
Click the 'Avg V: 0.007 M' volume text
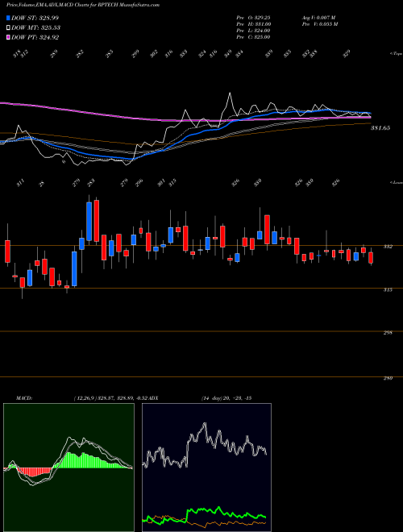pyautogui.click(x=318, y=18)
